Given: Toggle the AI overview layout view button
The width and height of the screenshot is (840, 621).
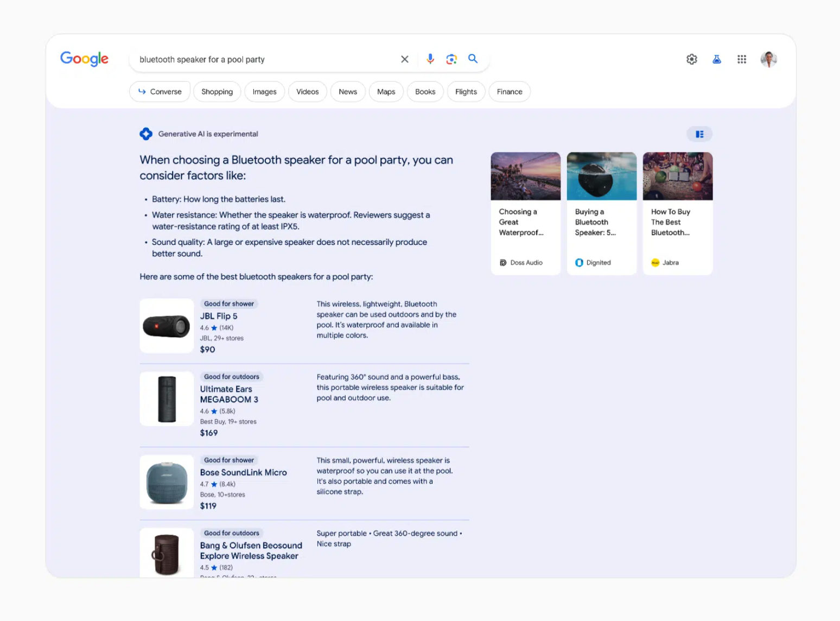Looking at the screenshot, I should point(700,134).
